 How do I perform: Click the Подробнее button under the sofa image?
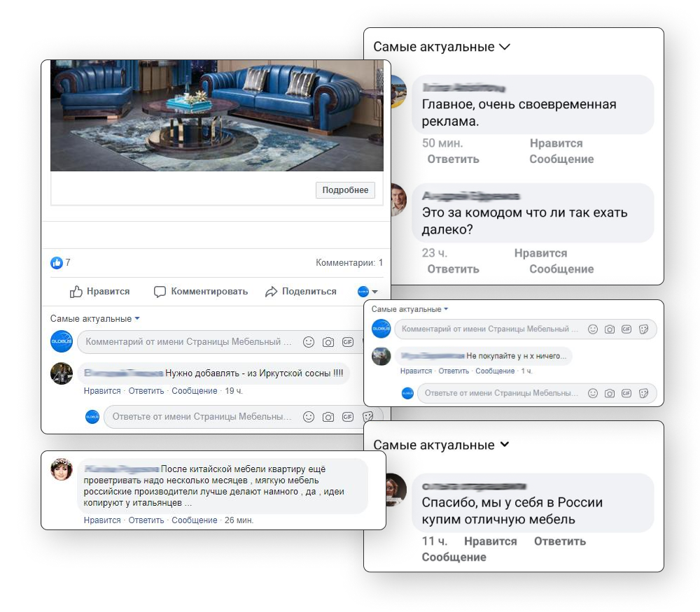tap(345, 190)
